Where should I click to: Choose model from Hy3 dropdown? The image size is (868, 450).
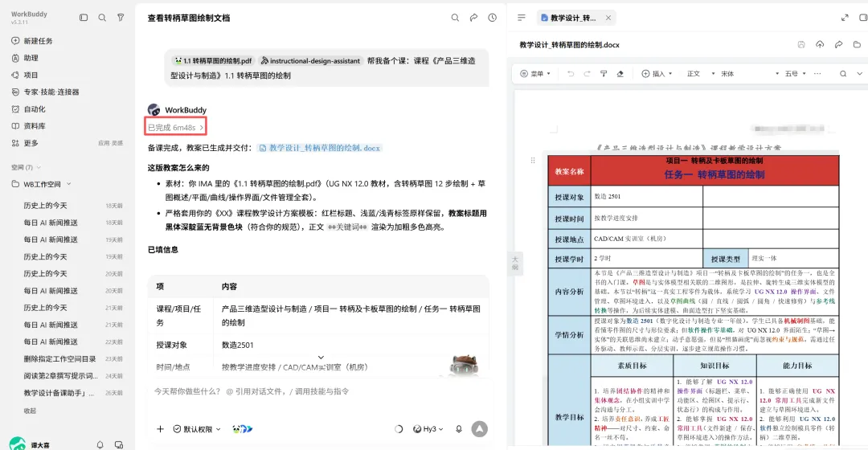(428, 429)
